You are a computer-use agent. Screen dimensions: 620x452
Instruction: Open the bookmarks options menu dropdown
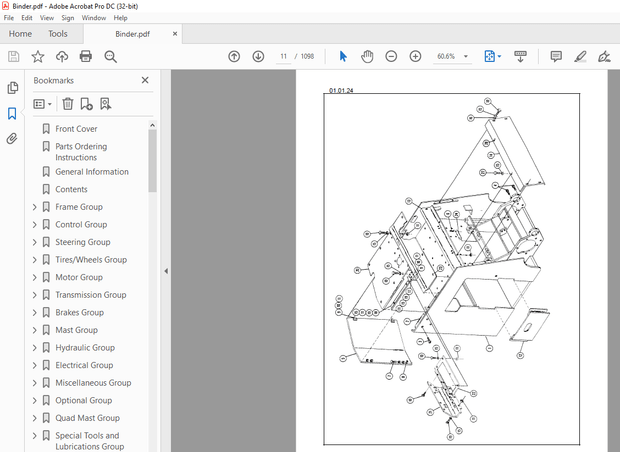[43, 104]
